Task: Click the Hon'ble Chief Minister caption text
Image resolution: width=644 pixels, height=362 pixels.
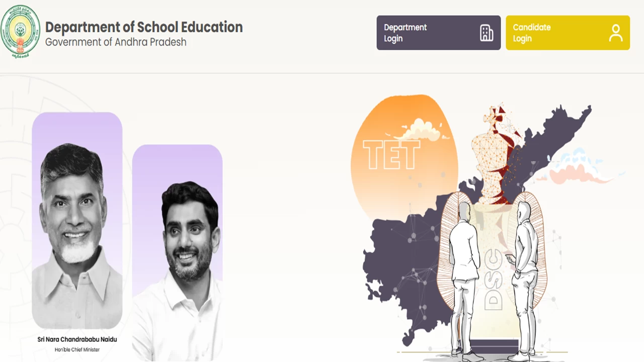Action: [77, 349]
